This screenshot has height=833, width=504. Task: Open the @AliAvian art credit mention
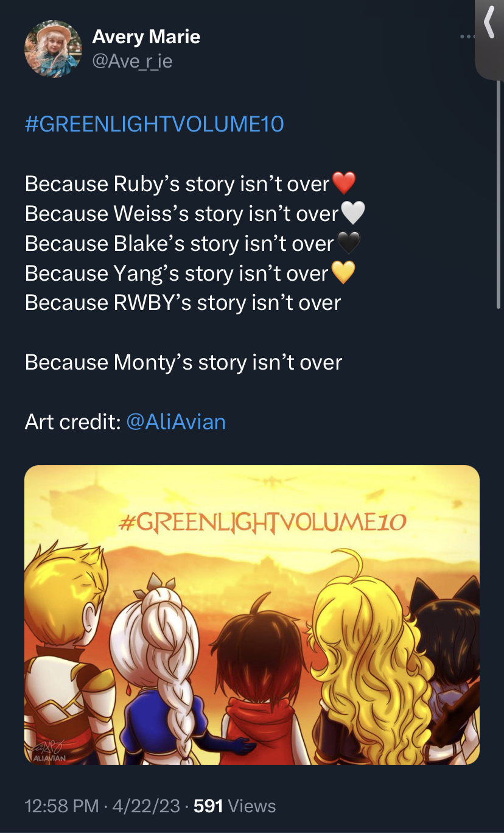tap(176, 421)
